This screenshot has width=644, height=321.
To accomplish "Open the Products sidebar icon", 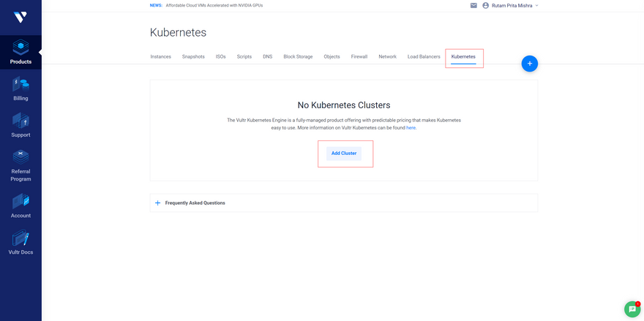I will pos(20,52).
